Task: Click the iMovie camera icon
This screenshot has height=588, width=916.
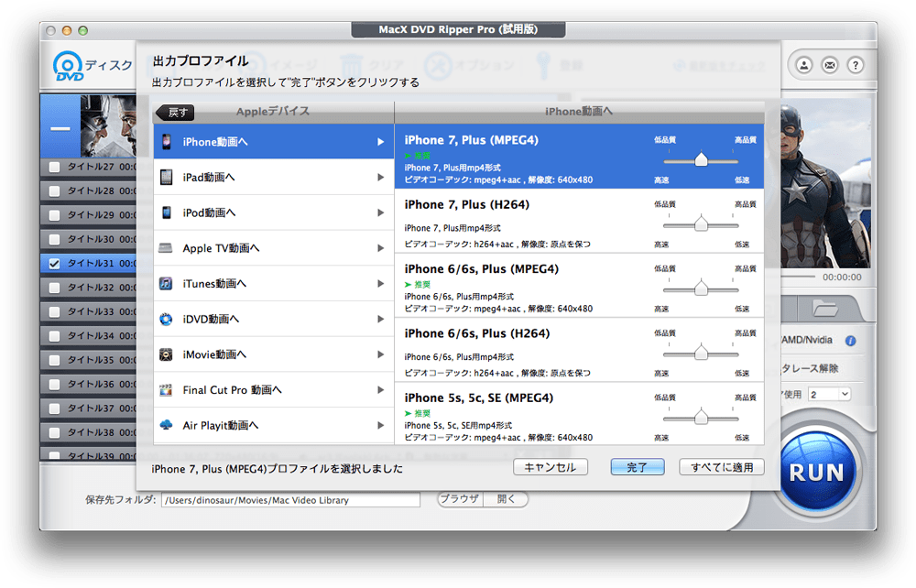Action: click(166, 354)
